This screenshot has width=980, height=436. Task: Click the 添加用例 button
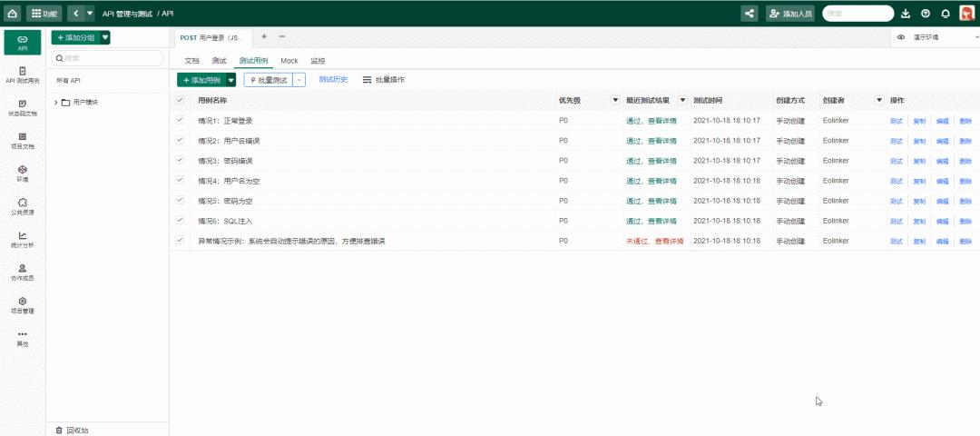201,79
